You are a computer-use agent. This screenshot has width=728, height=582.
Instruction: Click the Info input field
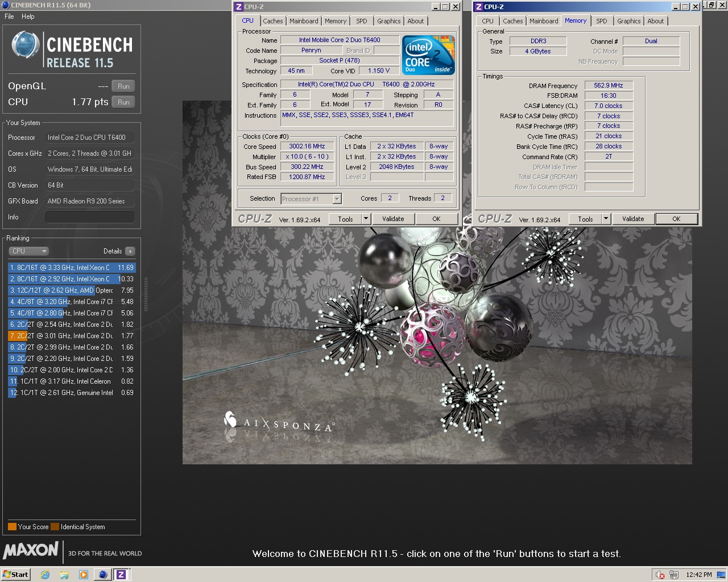(90, 217)
